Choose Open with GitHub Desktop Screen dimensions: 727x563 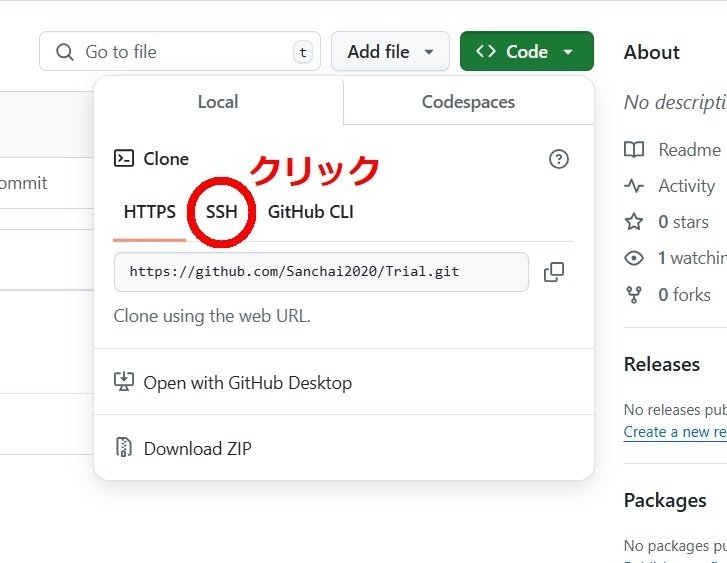[x=344, y=383]
